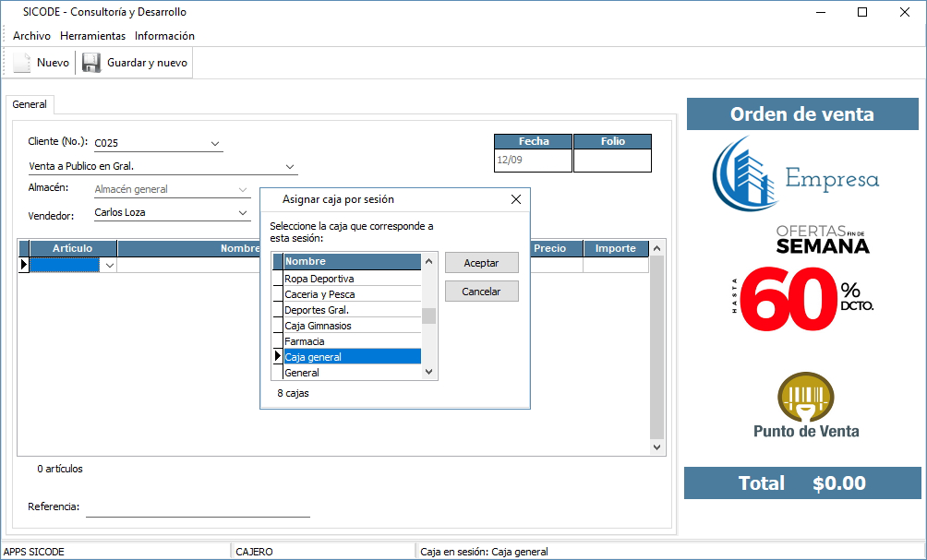Select Ropa Deportiva in the caja list
The image size is (927, 560).
point(351,279)
